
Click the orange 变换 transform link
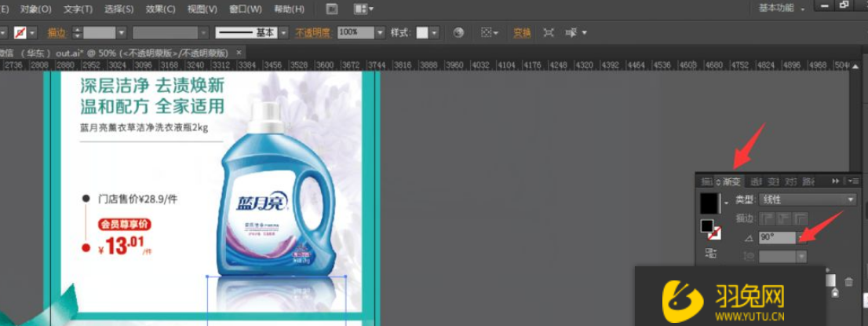click(x=522, y=33)
